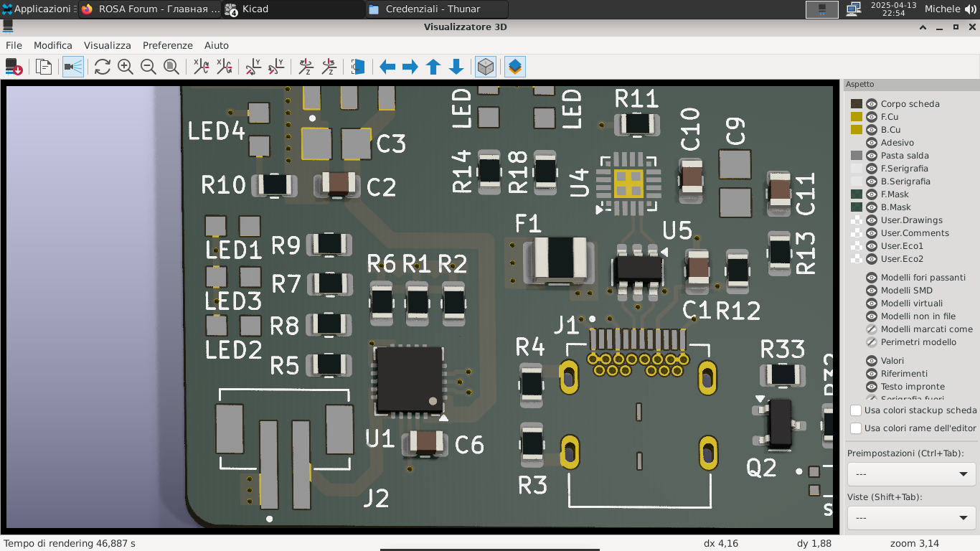The height and width of the screenshot is (551, 980).
Task: Click the Corpo scheda color swatch
Action: tap(857, 104)
